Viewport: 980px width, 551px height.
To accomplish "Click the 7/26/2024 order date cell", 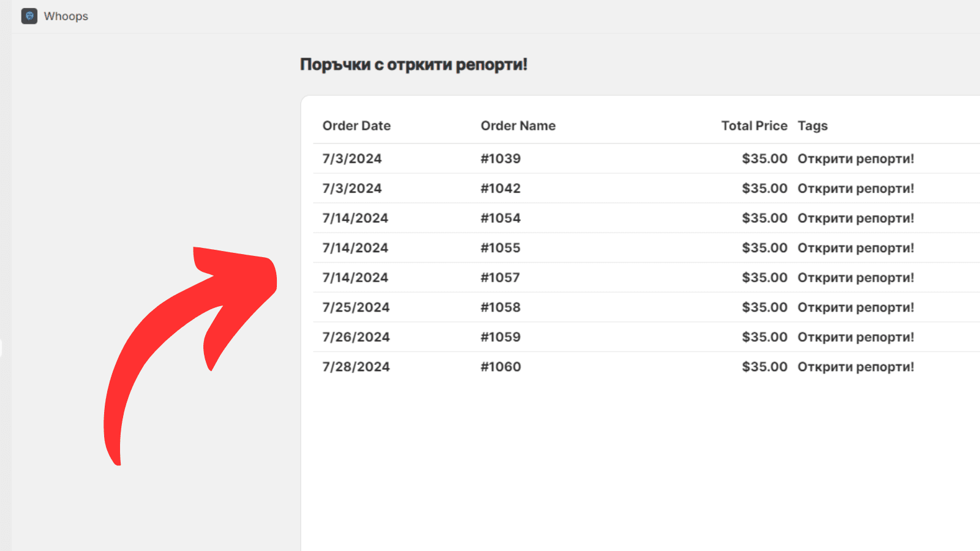I will 356,337.
